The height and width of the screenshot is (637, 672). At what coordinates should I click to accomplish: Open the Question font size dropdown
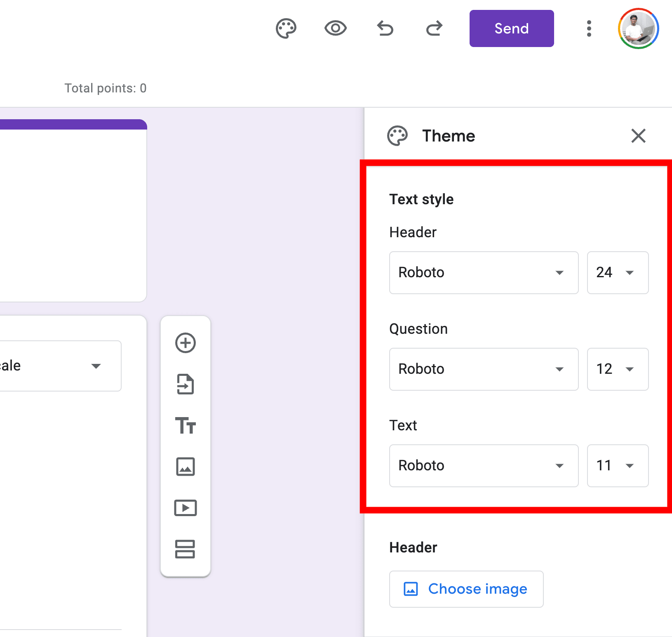pos(617,369)
